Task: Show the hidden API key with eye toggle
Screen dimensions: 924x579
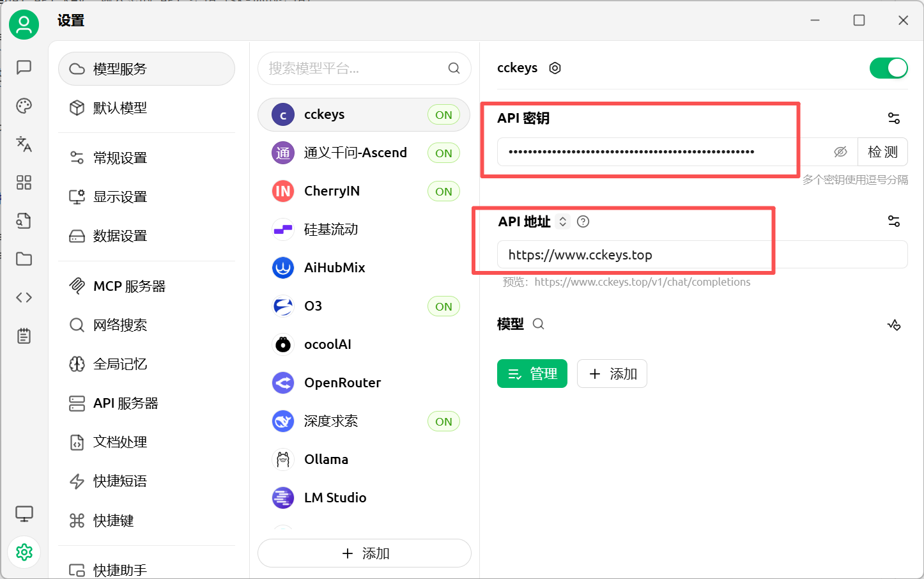Action: pyautogui.click(x=840, y=151)
